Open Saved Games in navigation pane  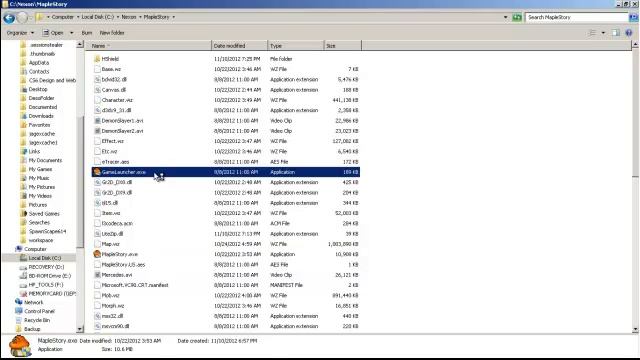coord(44,213)
